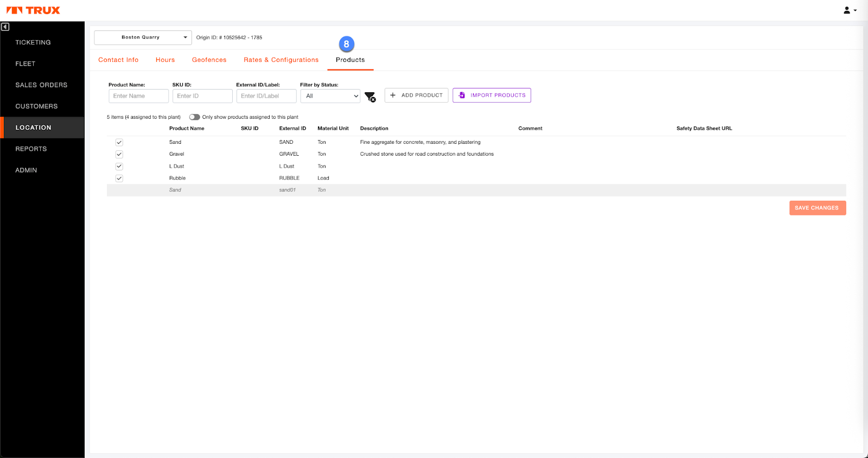Switch to the Geofences tab
This screenshot has width=868, height=458.
[x=209, y=60]
